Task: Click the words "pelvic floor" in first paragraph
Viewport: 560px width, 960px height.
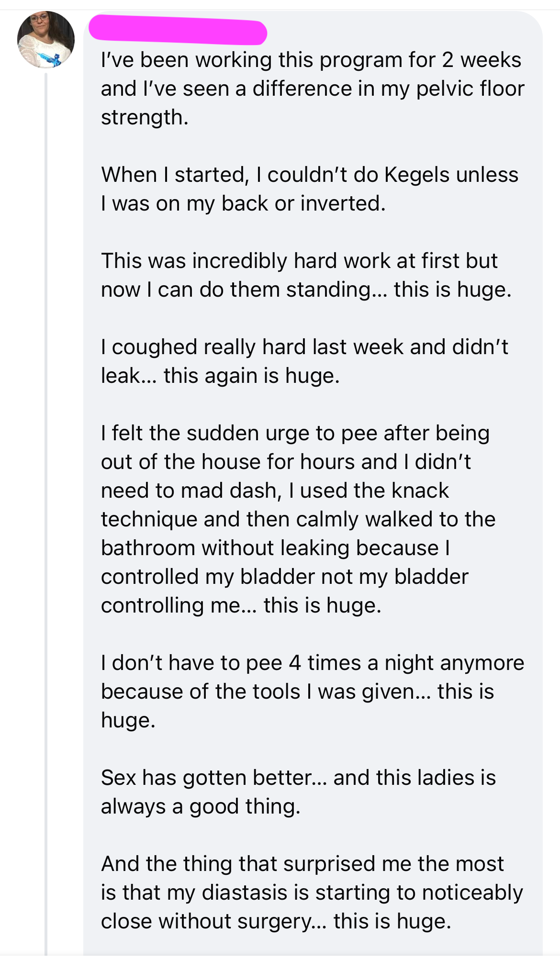Action: [x=470, y=89]
